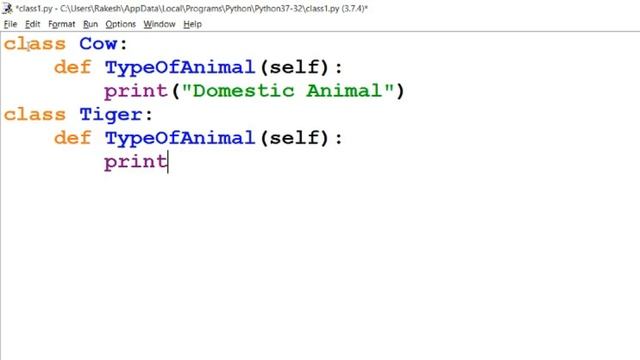Click the class name 'Tiger'
The image size is (640, 360).
(111, 115)
